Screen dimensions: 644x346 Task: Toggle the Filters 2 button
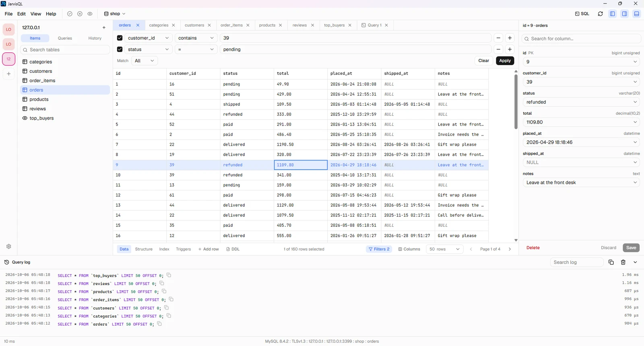(379, 249)
